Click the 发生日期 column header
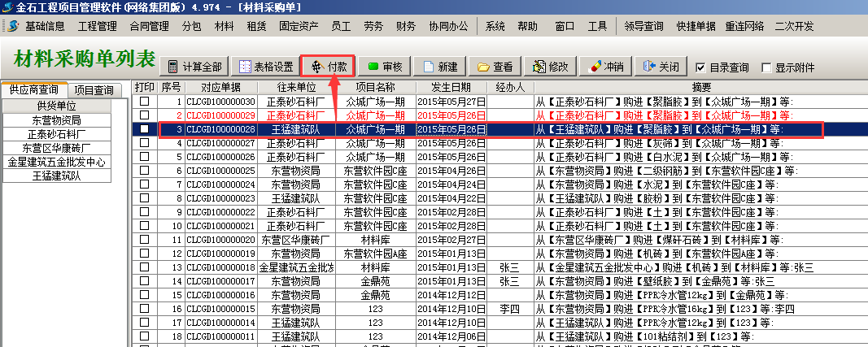This screenshot has width=868, height=347. point(451,88)
